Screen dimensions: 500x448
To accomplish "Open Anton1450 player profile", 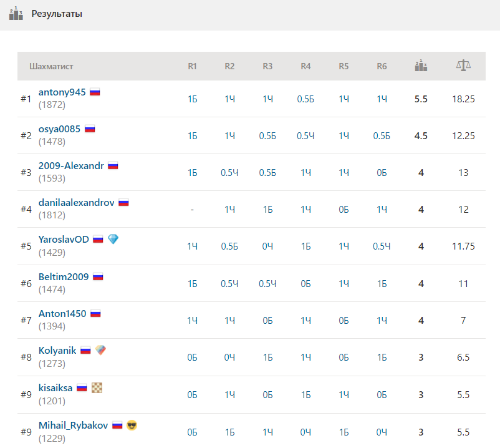I will tap(62, 314).
